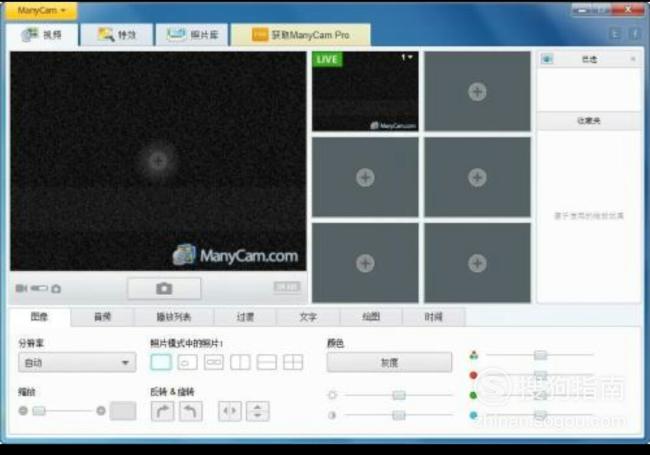Select picture-in-picture small window mode

tap(187, 362)
